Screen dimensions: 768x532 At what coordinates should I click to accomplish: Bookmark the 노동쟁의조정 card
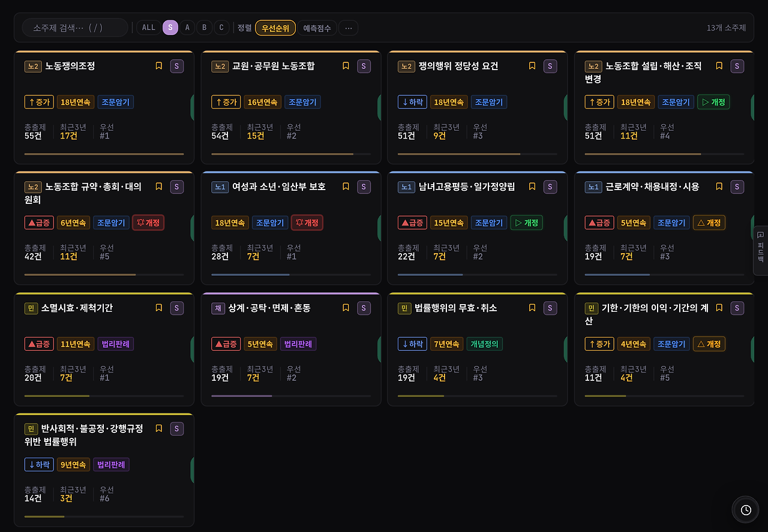(x=159, y=66)
